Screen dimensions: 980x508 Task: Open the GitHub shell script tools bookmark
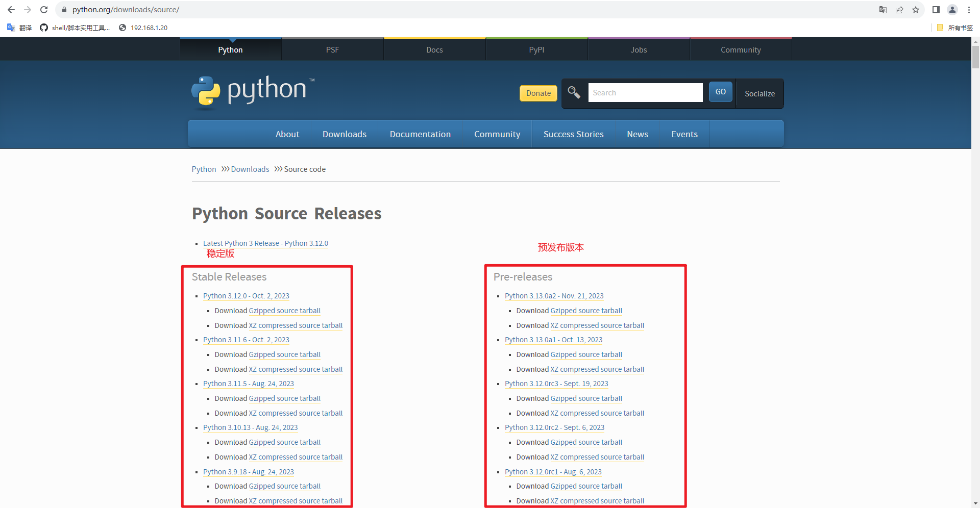click(75, 28)
